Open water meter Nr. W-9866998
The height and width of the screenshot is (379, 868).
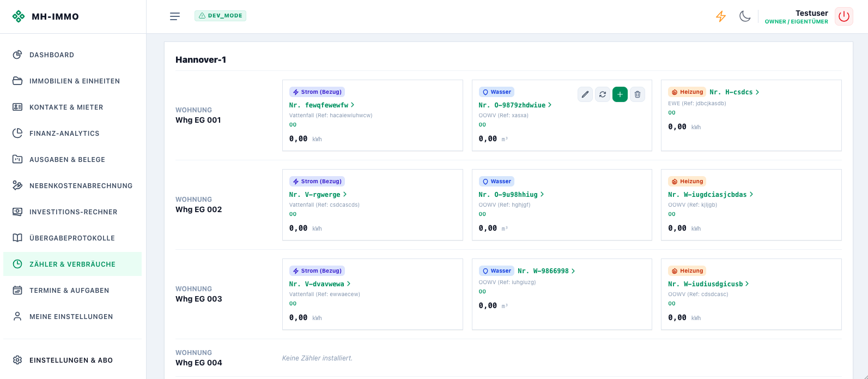(546, 271)
